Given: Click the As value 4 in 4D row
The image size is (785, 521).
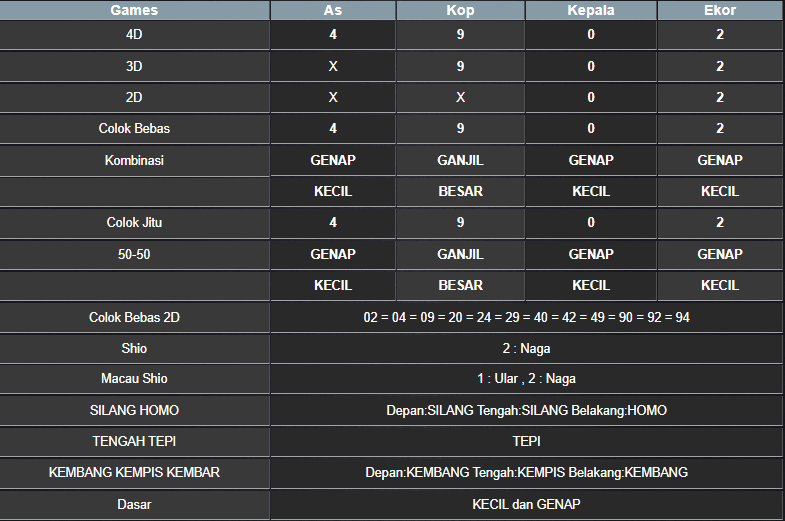Looking at the screenshot, I should [333, 35].
